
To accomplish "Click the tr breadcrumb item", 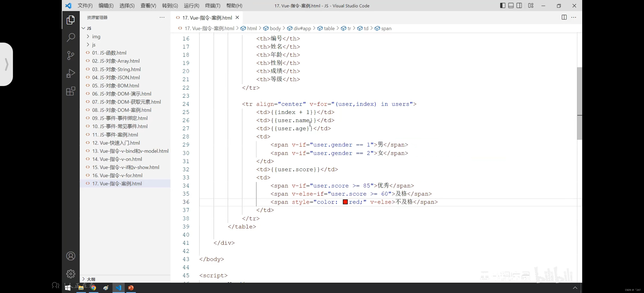I will point(346,28).
